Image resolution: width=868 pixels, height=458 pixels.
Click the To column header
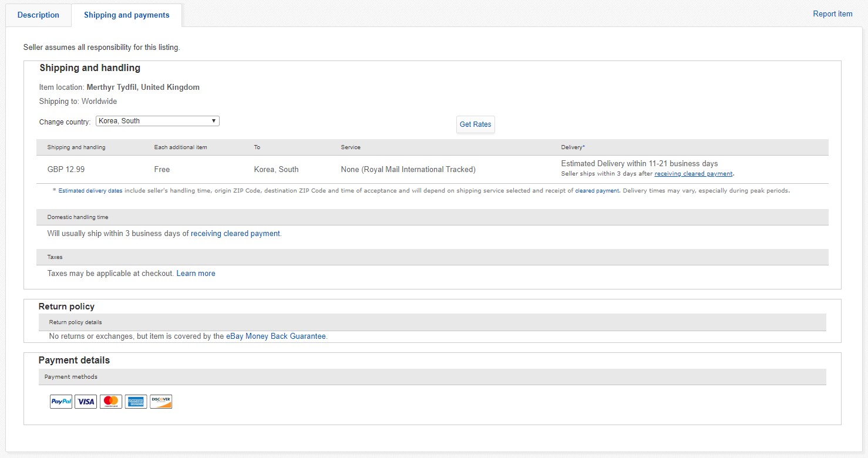pos(257,147)
